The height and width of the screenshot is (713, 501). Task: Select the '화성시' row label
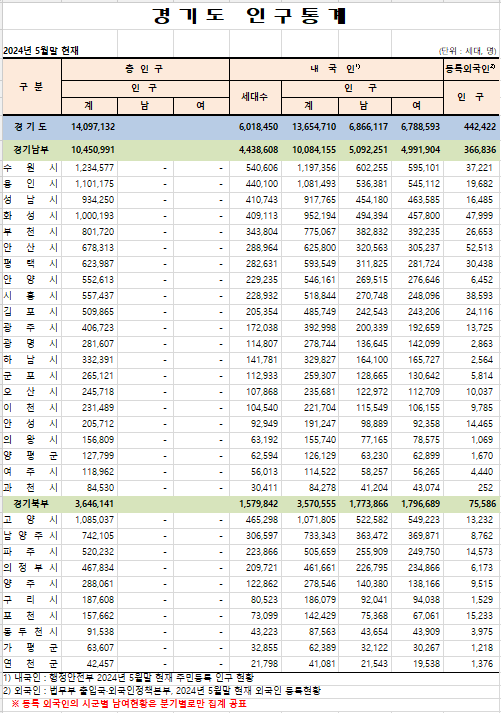pyautogui.click(x=30, y=216)
